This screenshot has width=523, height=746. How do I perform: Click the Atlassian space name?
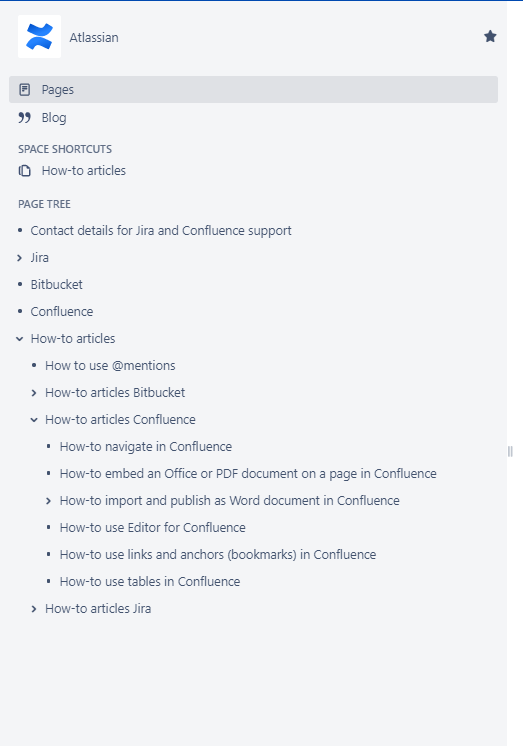click(x=94, y=37)
